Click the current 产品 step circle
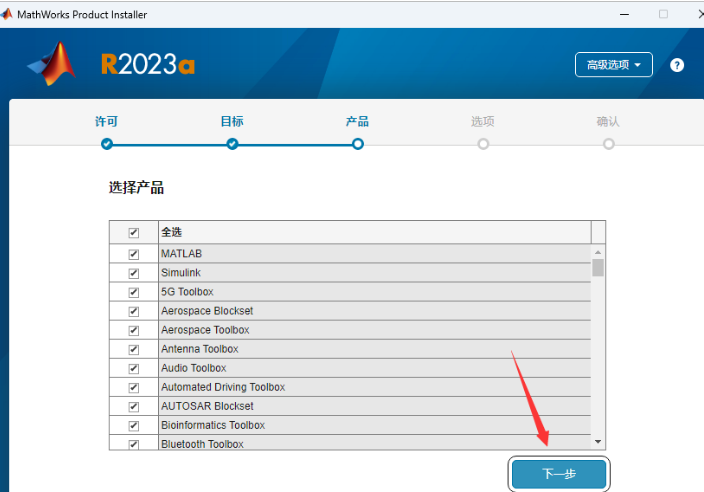Viewport: 704px width, 492px height. (x=358, y=144)
